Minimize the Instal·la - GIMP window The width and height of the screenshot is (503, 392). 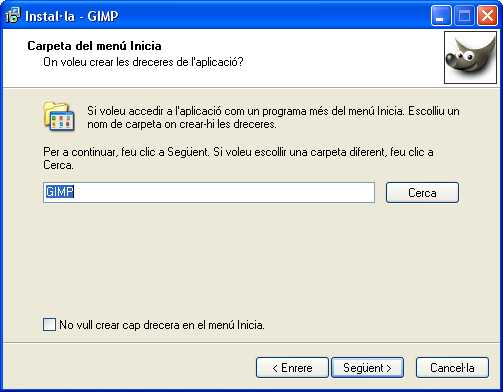441,15
